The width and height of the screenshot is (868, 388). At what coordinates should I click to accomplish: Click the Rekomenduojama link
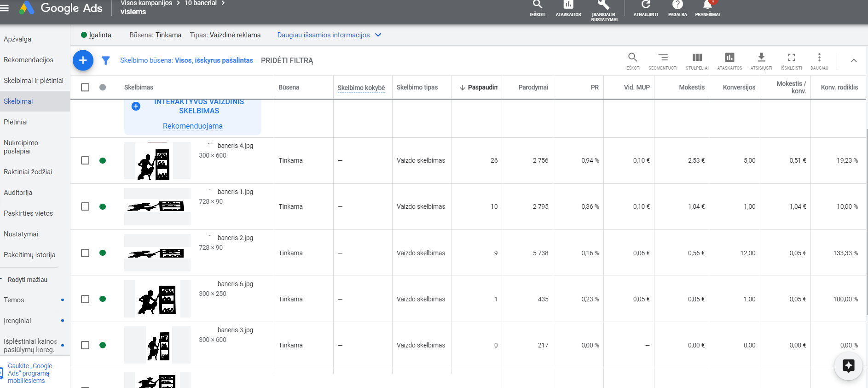click(x=193, y=126)
